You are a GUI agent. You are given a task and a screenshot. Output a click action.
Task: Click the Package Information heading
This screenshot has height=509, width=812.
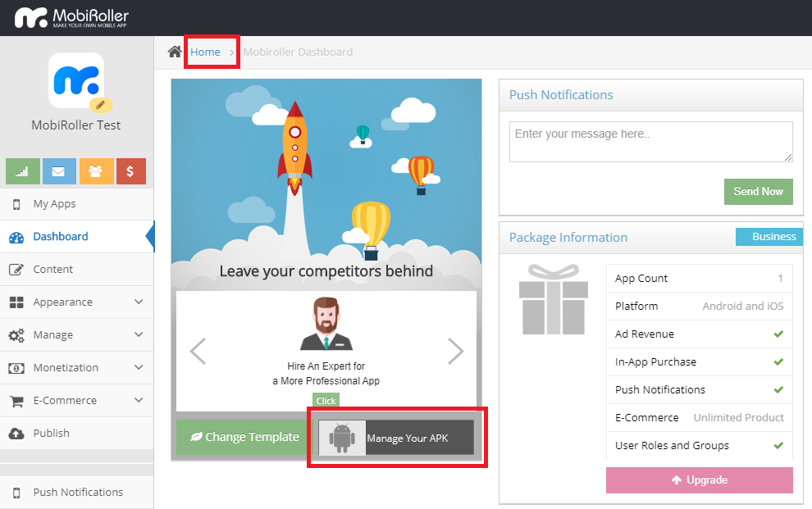click(568, 238)
